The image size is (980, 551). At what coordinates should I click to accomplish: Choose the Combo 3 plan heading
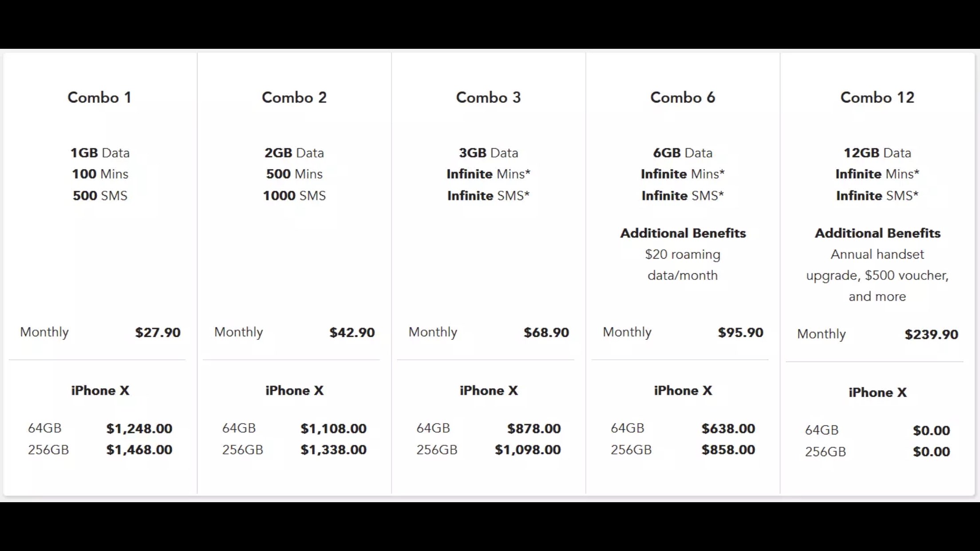click(488, 98)
